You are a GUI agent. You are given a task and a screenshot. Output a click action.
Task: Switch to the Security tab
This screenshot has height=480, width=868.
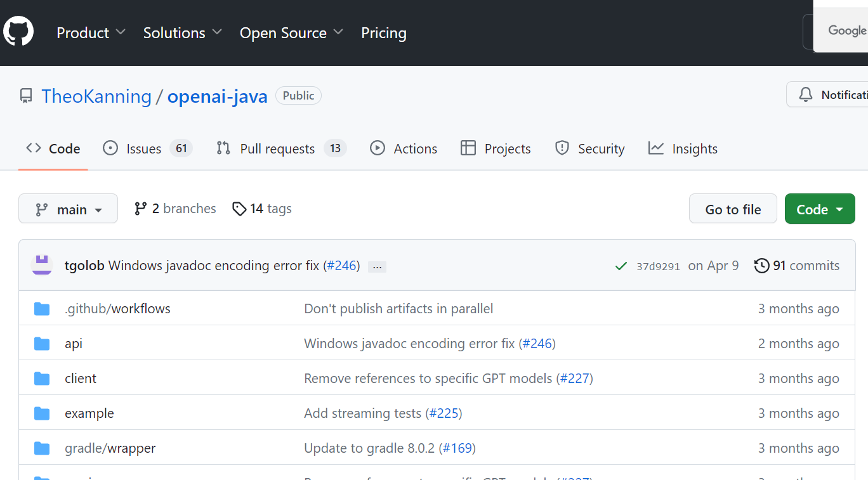coord(589,148)
